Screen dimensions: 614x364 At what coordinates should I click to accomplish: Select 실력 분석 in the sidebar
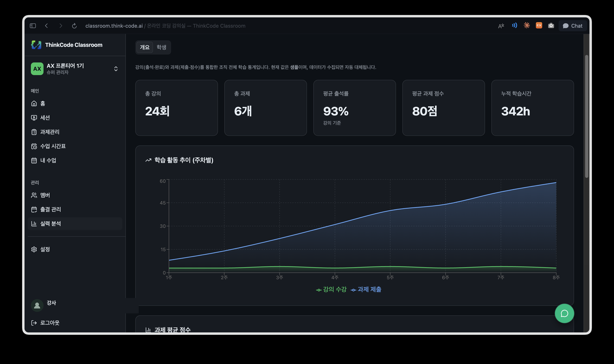tap(75, 224)
